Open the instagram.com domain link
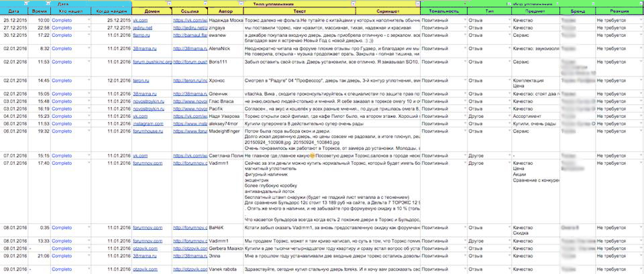Image resolution: width=644 pixels, height=274 pixels. pyautogui.click(x=148, y=123)
